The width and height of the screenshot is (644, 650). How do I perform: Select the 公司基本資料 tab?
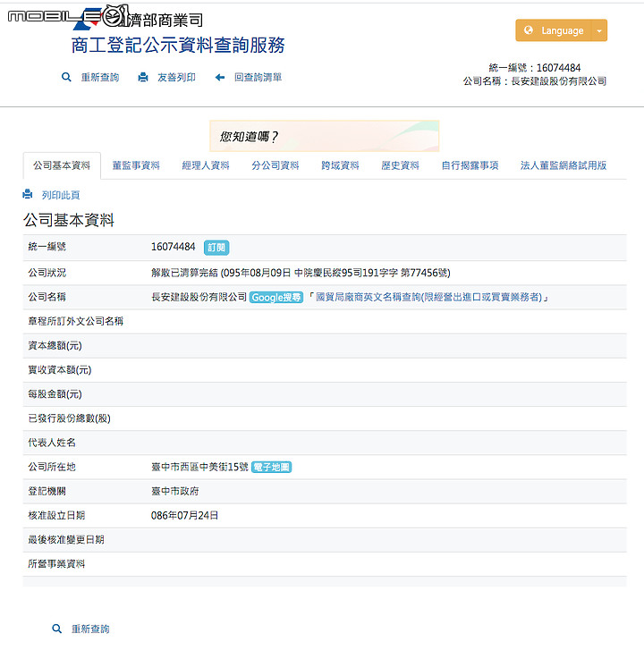click(x=62, y=165)
